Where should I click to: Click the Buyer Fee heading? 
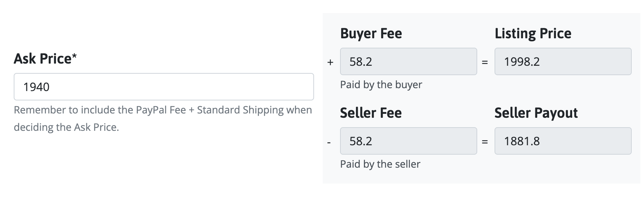coord(371,34)
